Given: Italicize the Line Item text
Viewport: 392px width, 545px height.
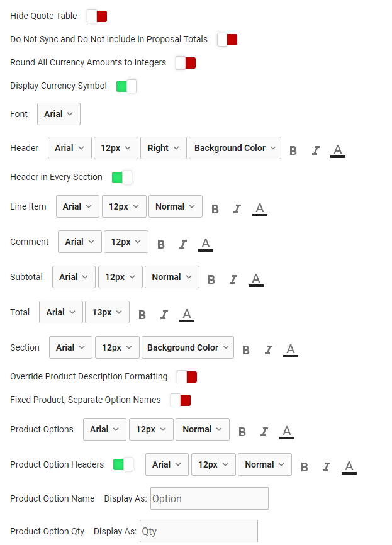Looking at the screenshot, I should [x=237, y=208].
